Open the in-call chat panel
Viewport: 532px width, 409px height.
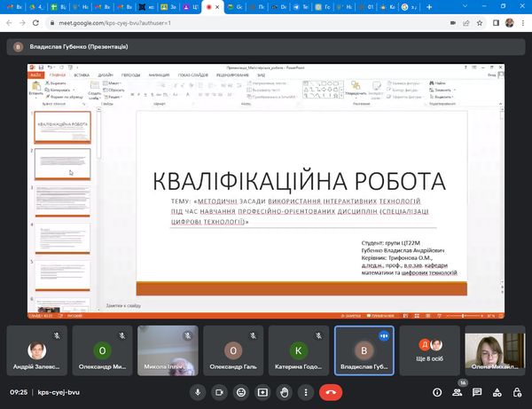(478, 391)
